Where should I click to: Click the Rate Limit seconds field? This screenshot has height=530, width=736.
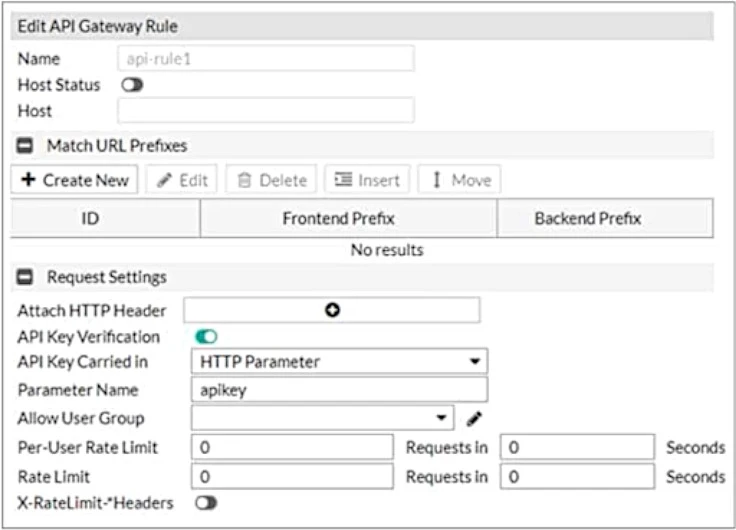[578, 476]
